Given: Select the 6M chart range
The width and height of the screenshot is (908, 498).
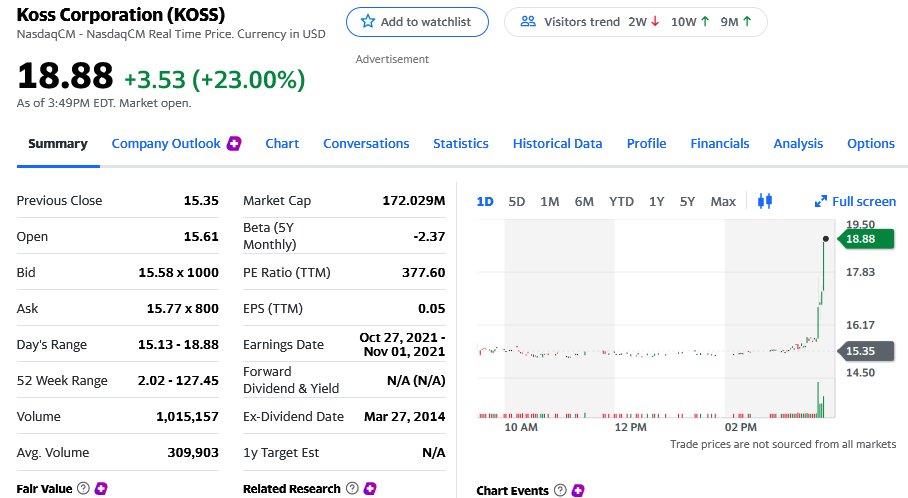Looking at the screenshot, I should tap(584, 202).
